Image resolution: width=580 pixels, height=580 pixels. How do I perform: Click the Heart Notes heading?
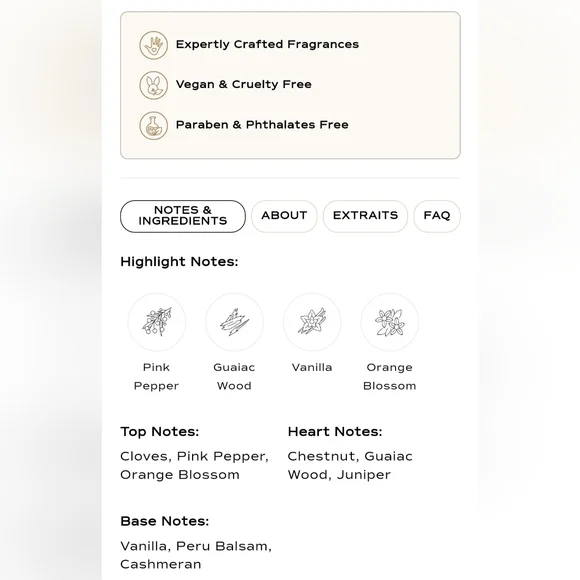pos(335,432)
